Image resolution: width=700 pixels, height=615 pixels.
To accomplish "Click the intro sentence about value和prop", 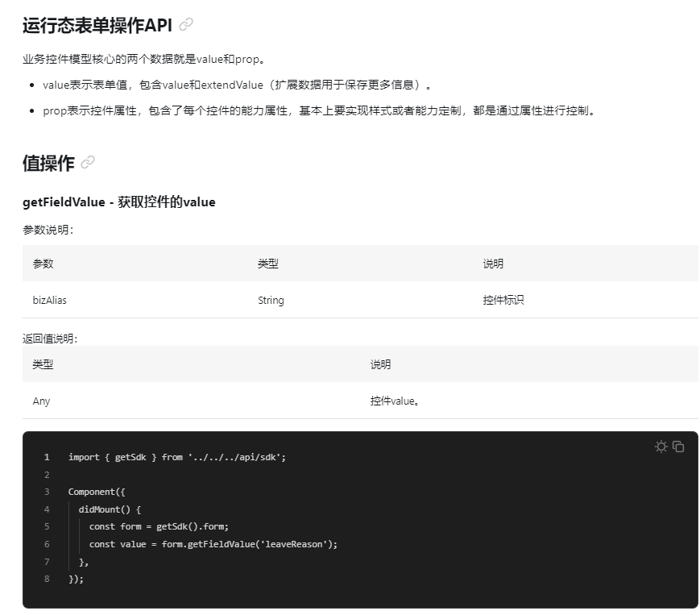I will pyautogui.click(x=143, y=59).
